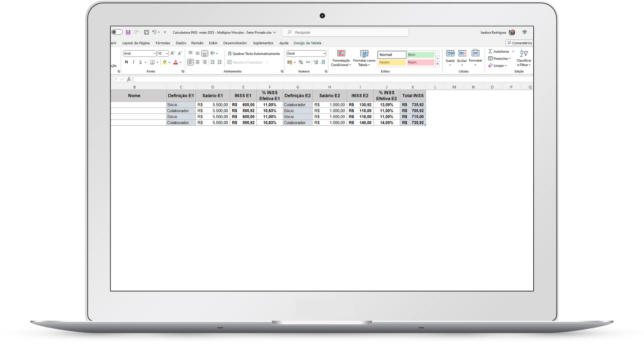Toggle bold (N) formatting

tap(126, 62)
